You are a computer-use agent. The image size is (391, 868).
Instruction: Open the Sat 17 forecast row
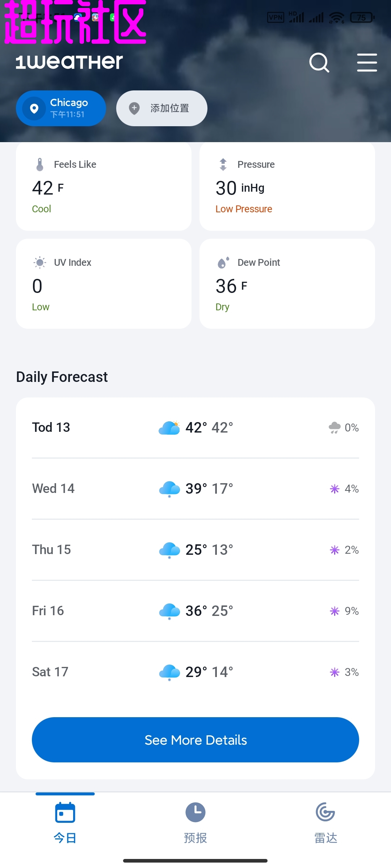pos(195,672)
